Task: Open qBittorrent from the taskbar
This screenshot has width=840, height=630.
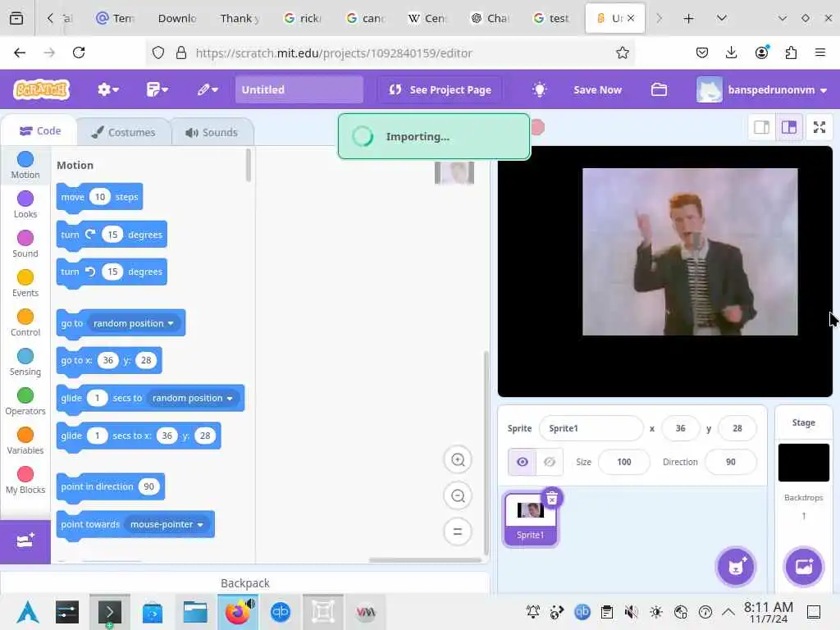Action: pos(281,612)
